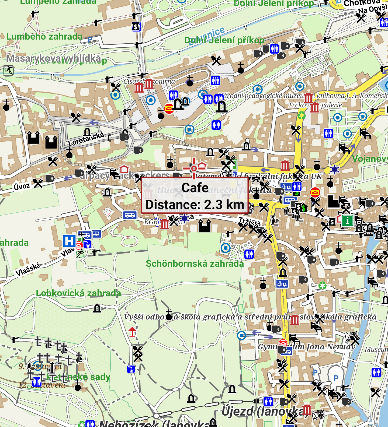Select the Vlašská street label
Image resolution: width=388 pixels, height=427 pixels.
pyautogui.click(x=28, y=269)
